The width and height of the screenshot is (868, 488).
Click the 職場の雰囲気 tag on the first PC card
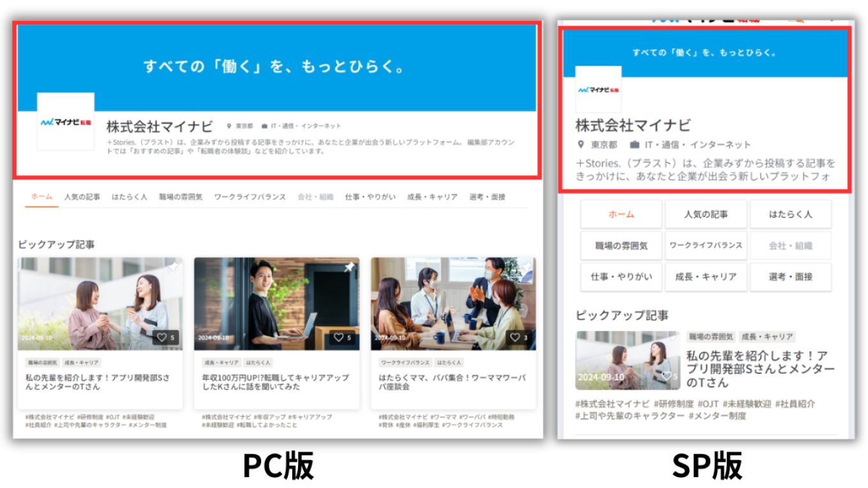(41, 362)
